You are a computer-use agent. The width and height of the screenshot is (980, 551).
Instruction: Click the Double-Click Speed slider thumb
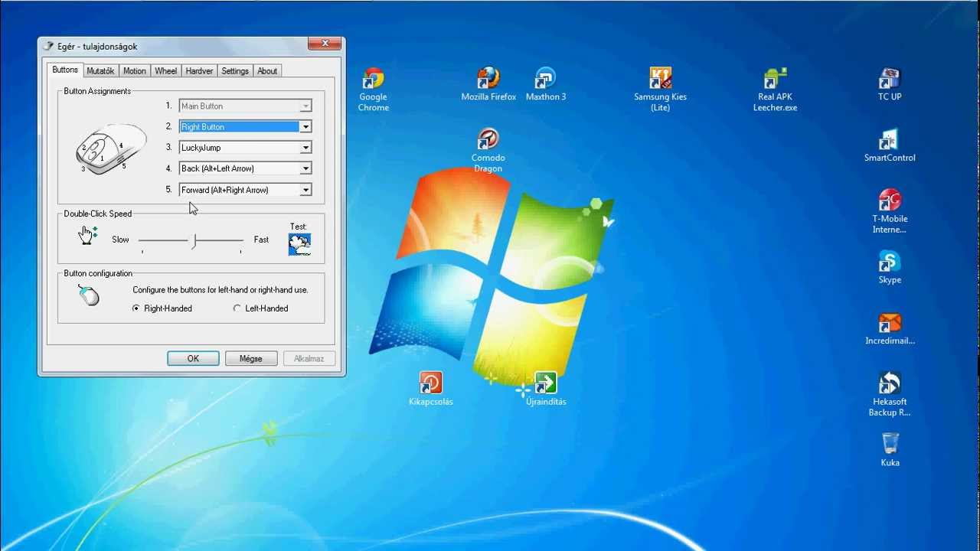click(x=194, y=241)
